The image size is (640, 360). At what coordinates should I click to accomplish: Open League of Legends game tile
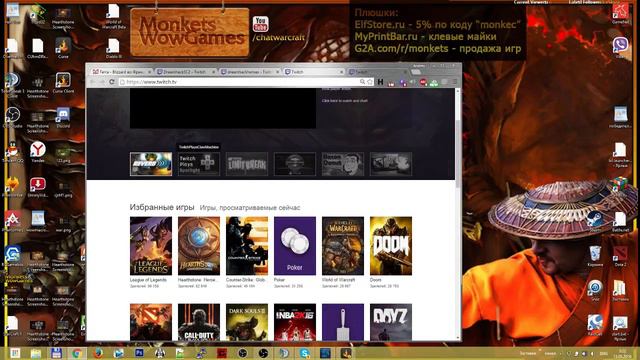[x=151, y=246]
